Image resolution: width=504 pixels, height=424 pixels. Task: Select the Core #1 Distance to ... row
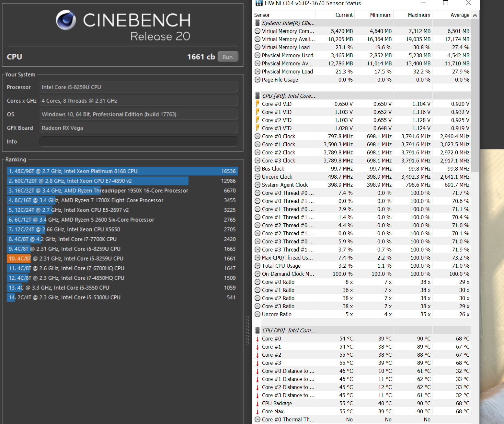(361, 379)
